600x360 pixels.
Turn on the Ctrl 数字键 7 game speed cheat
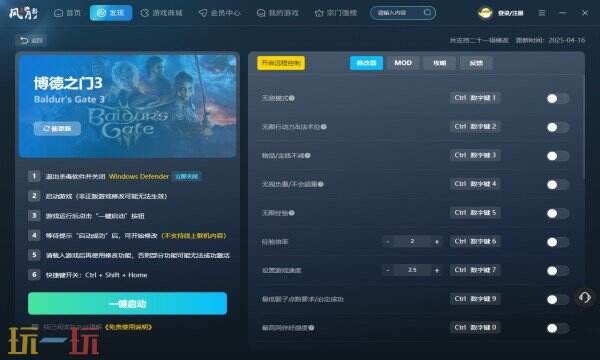click(558, 270)
